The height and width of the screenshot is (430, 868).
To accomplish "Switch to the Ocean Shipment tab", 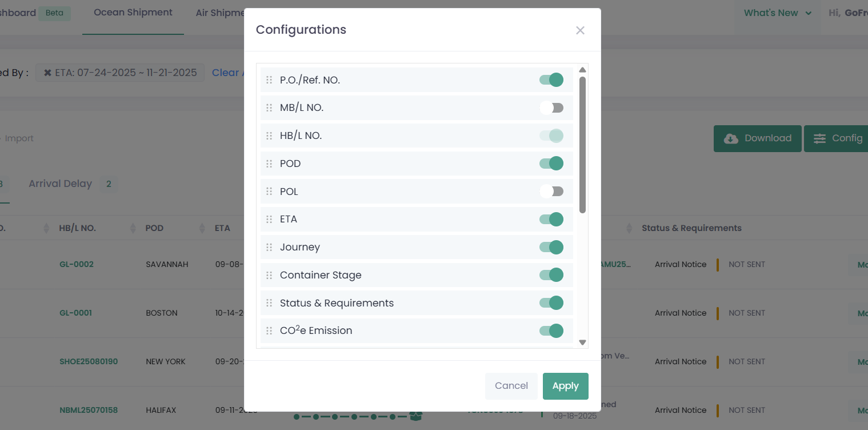I will click(x=133, y=13).
